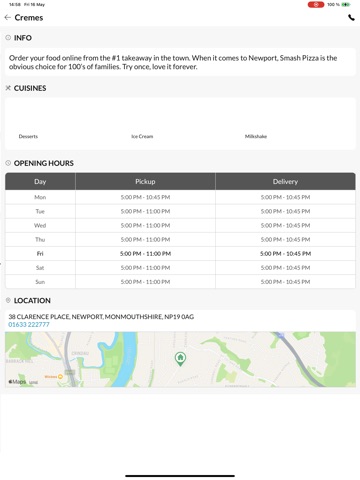Go back using the arrow beside Cremes

pos(8,17)
